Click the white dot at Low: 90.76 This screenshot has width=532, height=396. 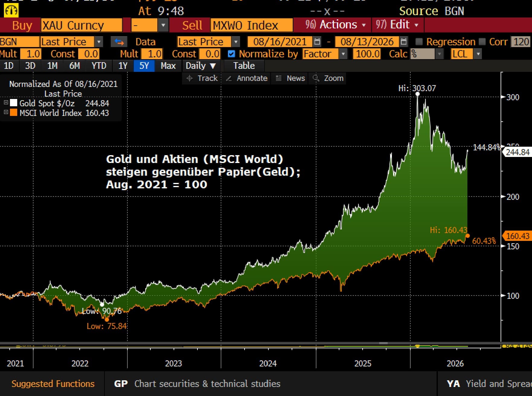[102, 305]
